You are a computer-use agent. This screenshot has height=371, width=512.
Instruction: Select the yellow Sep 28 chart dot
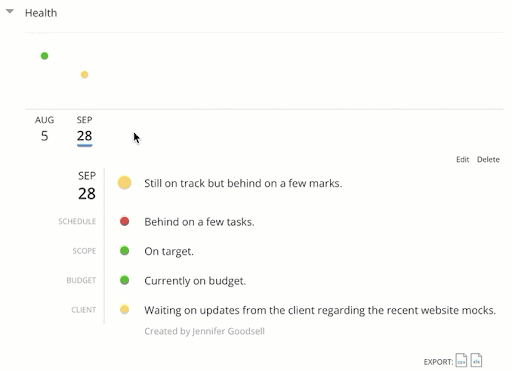click(84, 75)
